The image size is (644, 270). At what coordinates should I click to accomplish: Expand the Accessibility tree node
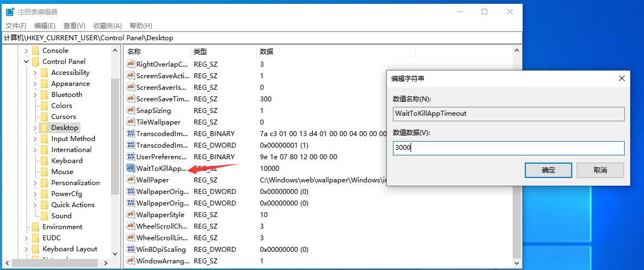point(35,73)
